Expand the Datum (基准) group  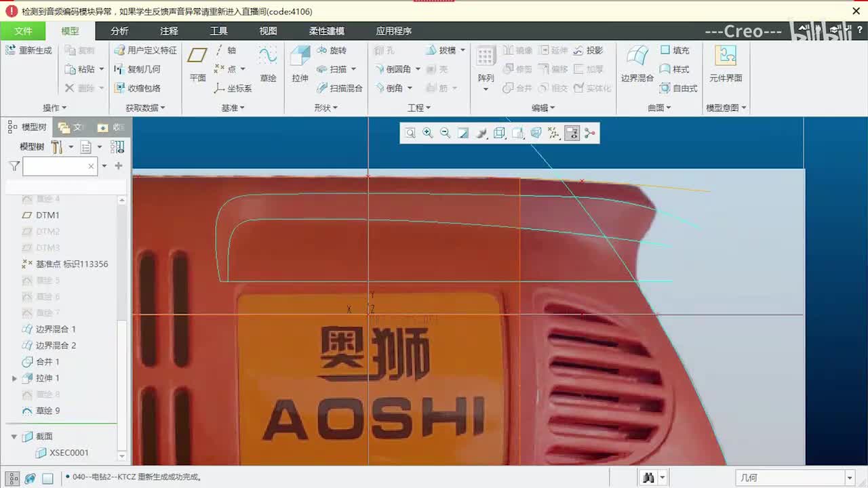(x=233, y=108)
